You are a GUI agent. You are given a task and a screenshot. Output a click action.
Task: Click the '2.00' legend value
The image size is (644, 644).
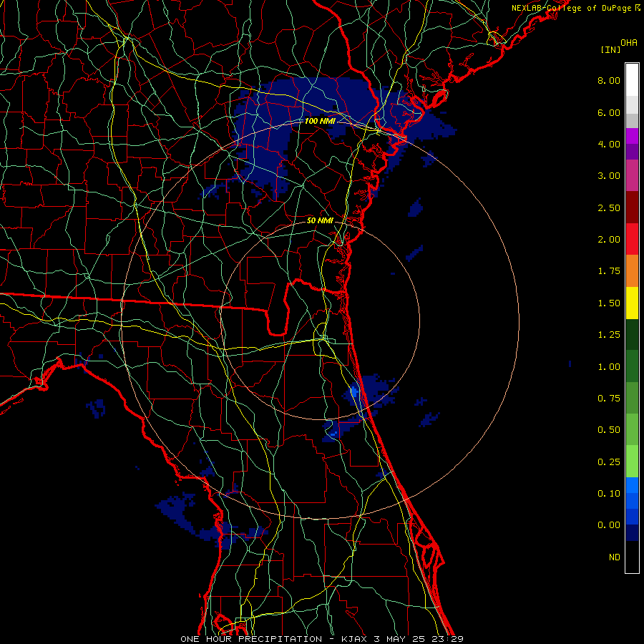609,240
